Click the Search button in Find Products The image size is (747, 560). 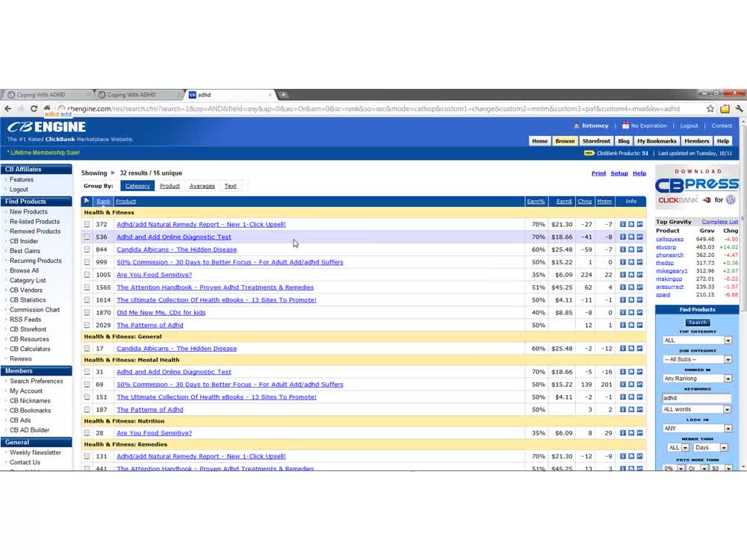pyautogui.click(x=698, y=323)
